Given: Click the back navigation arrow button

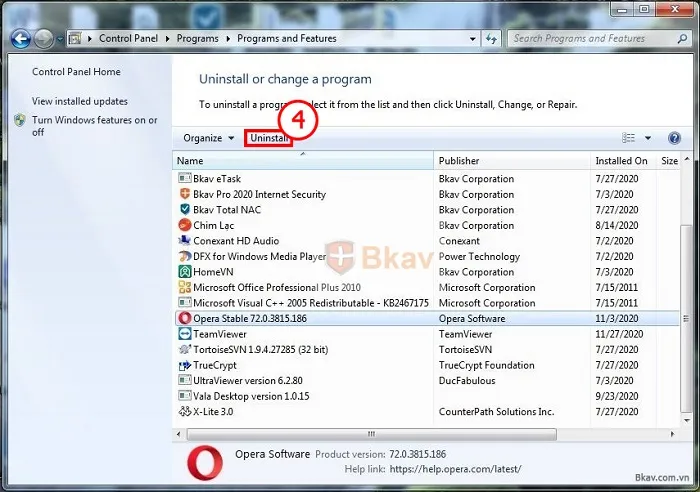Looking at the screenshot, I should coord(20,39).
